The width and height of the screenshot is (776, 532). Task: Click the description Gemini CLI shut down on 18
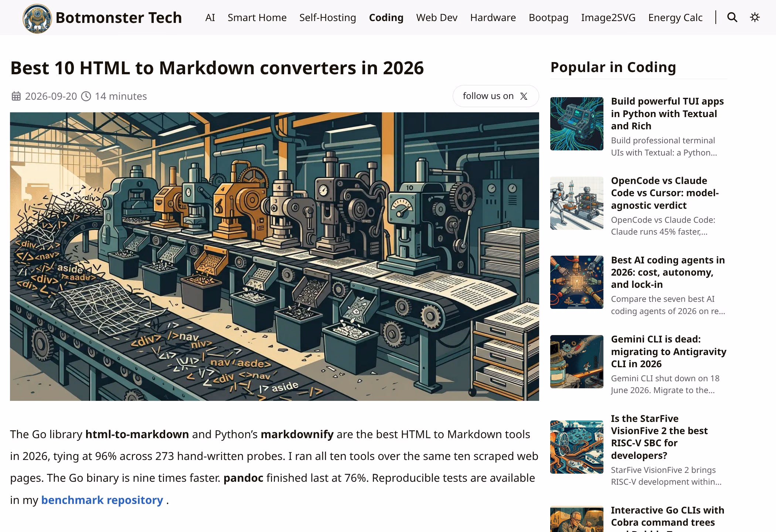pos(665,384)
